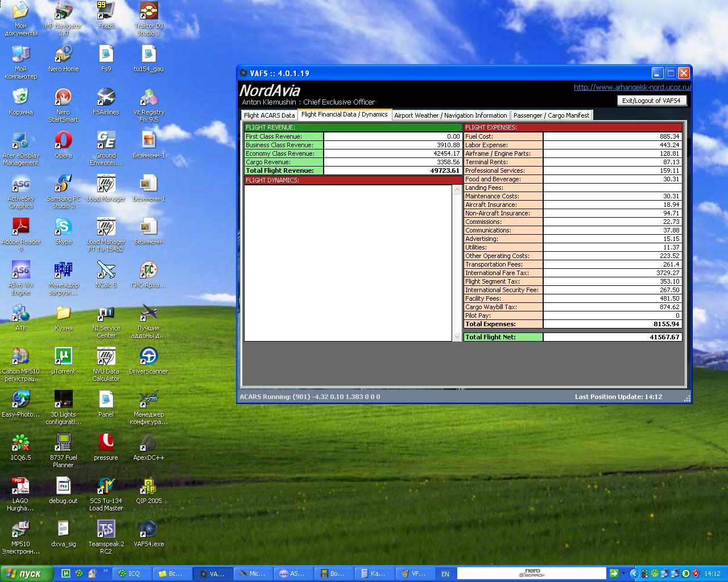This screenshot has height=582, width=728.
Task: Open the B737 Fuel Planner icon
Action: pyautogui.click(x=63, y=450)
